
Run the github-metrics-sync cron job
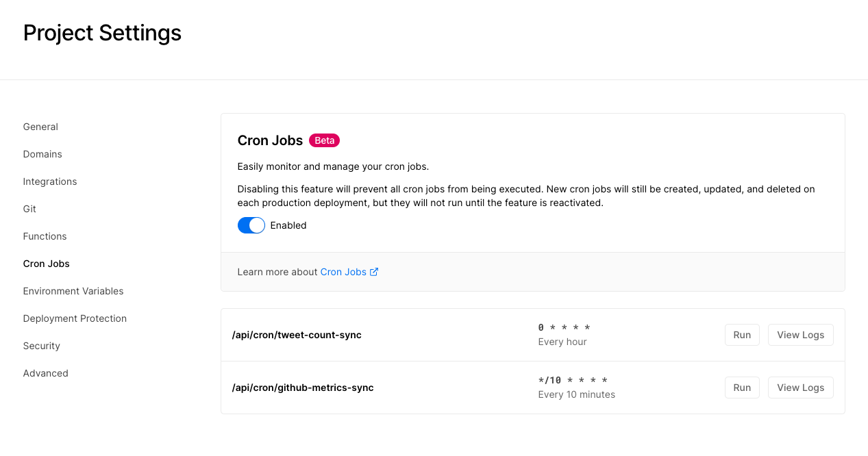tap(742, 387)
